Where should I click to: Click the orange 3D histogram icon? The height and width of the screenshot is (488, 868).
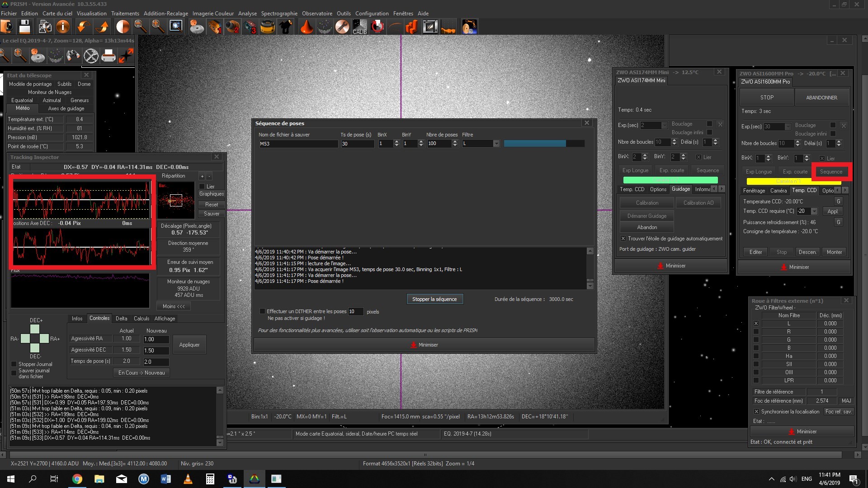[412, 27]
